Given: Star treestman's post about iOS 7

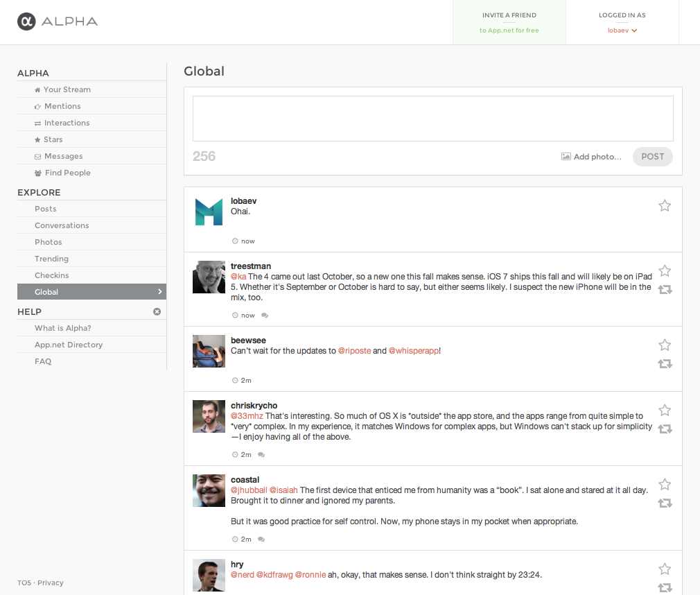Looking at the screenshot, I should (x=665, y=270).
